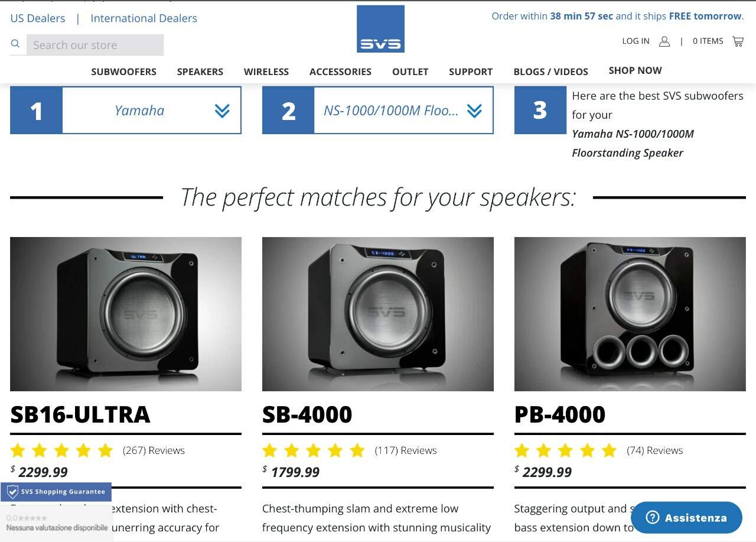
Task: Follow the US Dealers link
Action: [x=38, y=18]
